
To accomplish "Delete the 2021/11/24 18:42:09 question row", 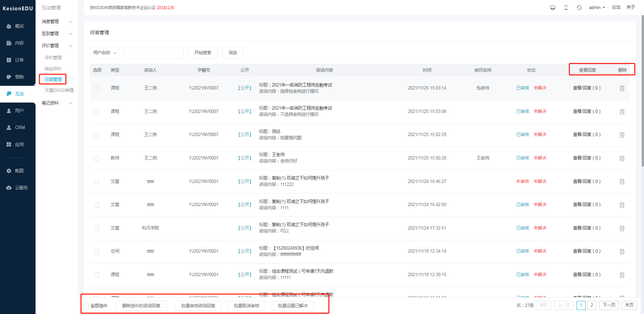I will (x=622, y=205).
